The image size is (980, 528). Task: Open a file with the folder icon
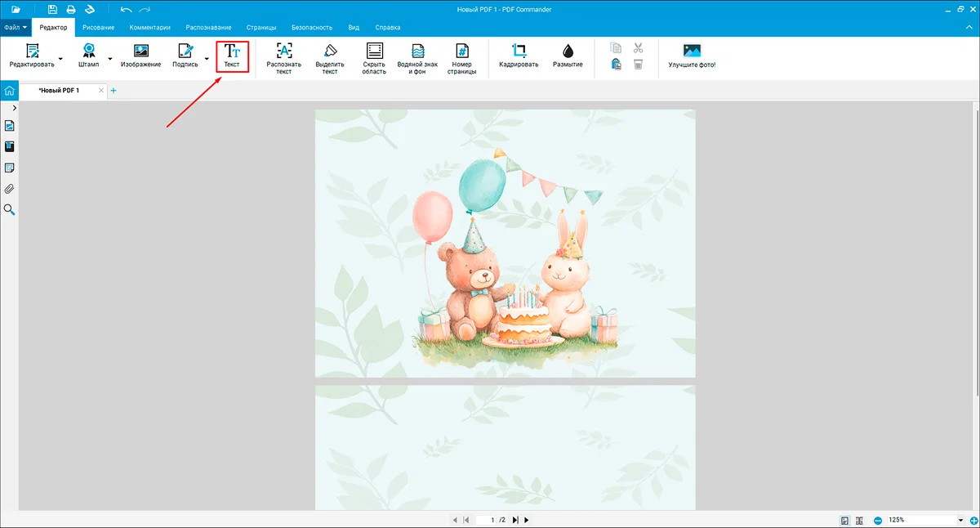(x=16, y=9)
